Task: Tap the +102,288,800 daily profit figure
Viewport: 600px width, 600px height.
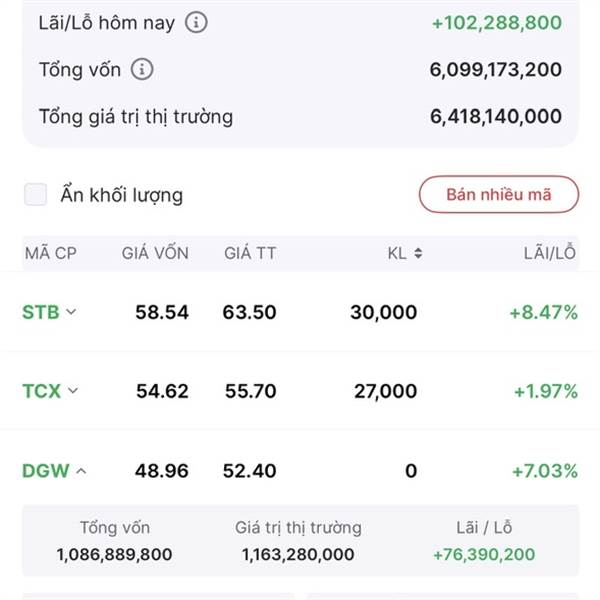Action: 497,22
